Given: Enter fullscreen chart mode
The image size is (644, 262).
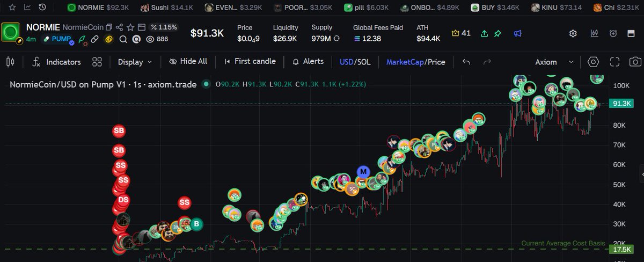Looking at the screenshot, I should click(x=614, y=62).
